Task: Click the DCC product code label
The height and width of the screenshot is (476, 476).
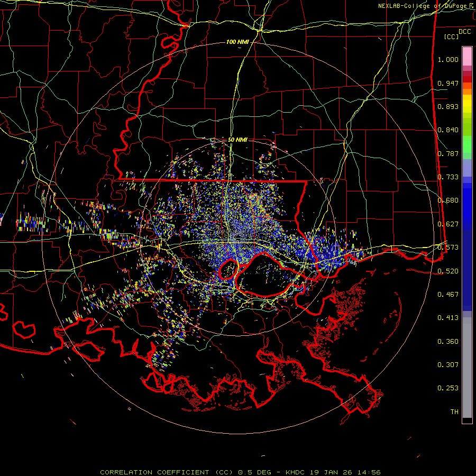Action: [464, 32]
